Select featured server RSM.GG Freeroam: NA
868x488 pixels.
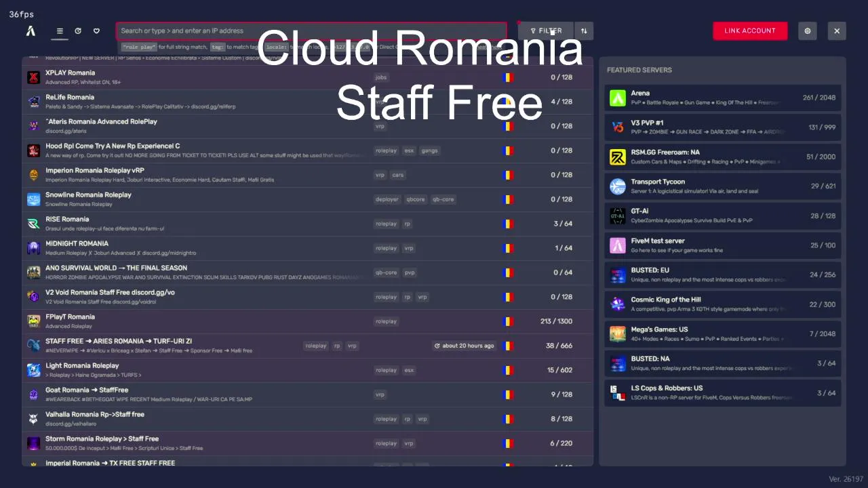(x=722, y=157)
